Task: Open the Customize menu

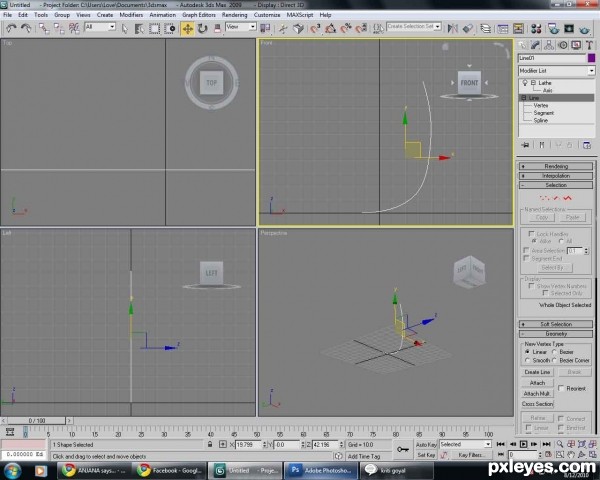Action: pyautogui.click(x=267, y=15)
